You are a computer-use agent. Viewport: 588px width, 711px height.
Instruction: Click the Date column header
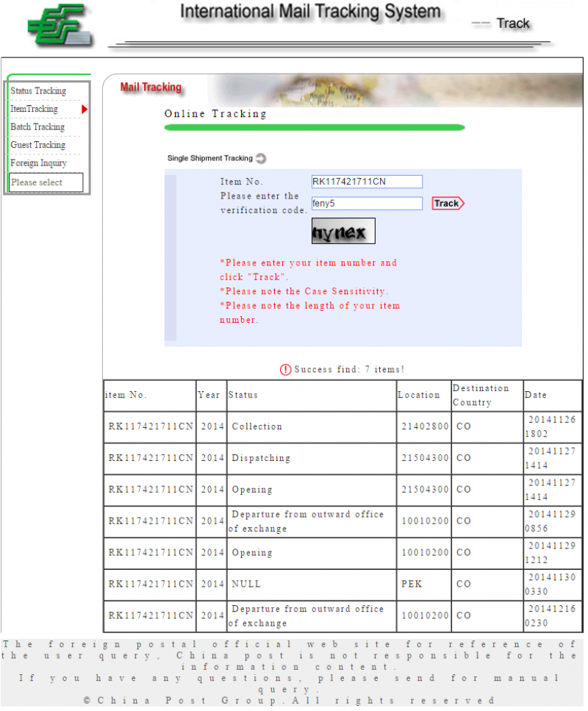click(x=536, y=395)
